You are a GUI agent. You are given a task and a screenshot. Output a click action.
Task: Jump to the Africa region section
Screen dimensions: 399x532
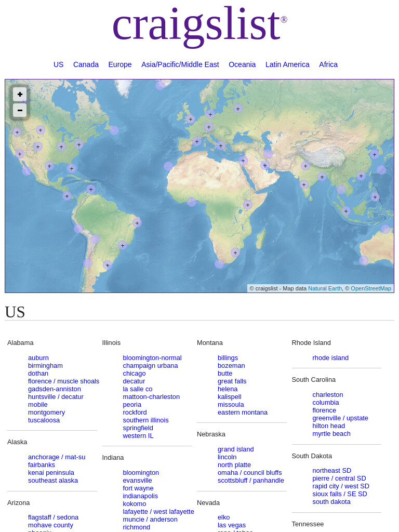click(328, 64)
